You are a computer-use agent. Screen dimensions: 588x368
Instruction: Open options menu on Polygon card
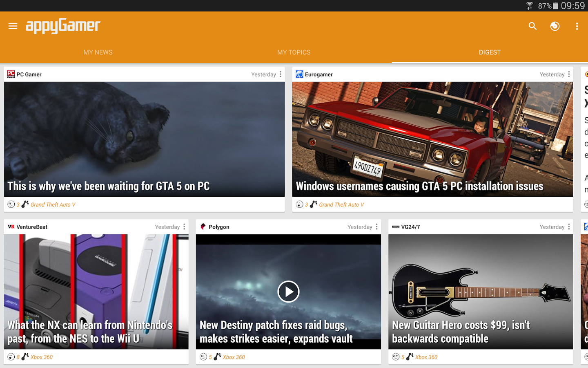pyautogui.click(x=376, y=227)
